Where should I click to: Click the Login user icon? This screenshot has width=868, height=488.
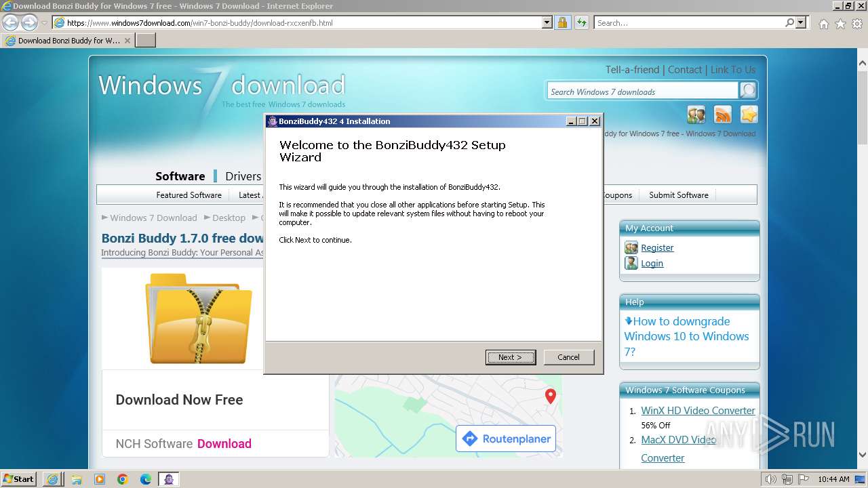click(631, 263)
